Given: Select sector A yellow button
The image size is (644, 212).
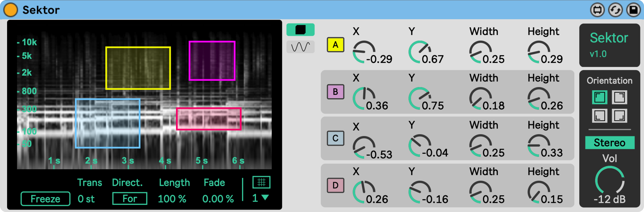Looking at the screenshot, I should pos(335,45).
